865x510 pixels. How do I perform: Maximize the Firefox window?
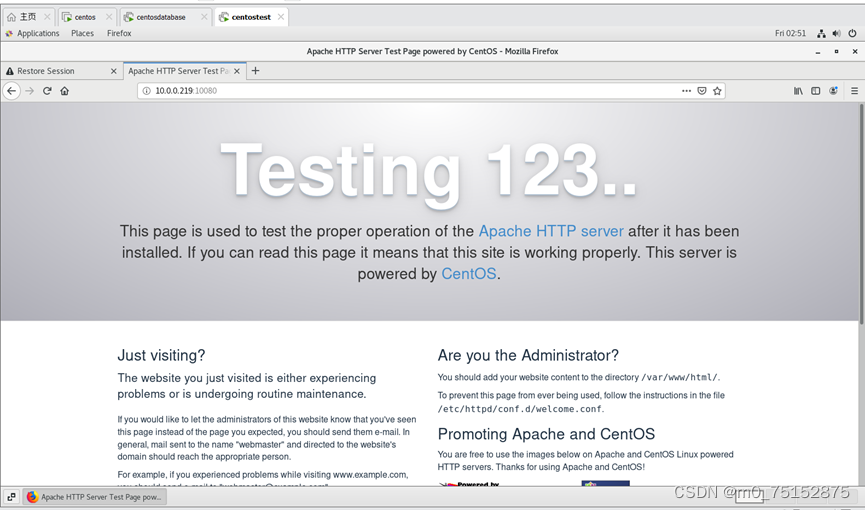(836, 51)
